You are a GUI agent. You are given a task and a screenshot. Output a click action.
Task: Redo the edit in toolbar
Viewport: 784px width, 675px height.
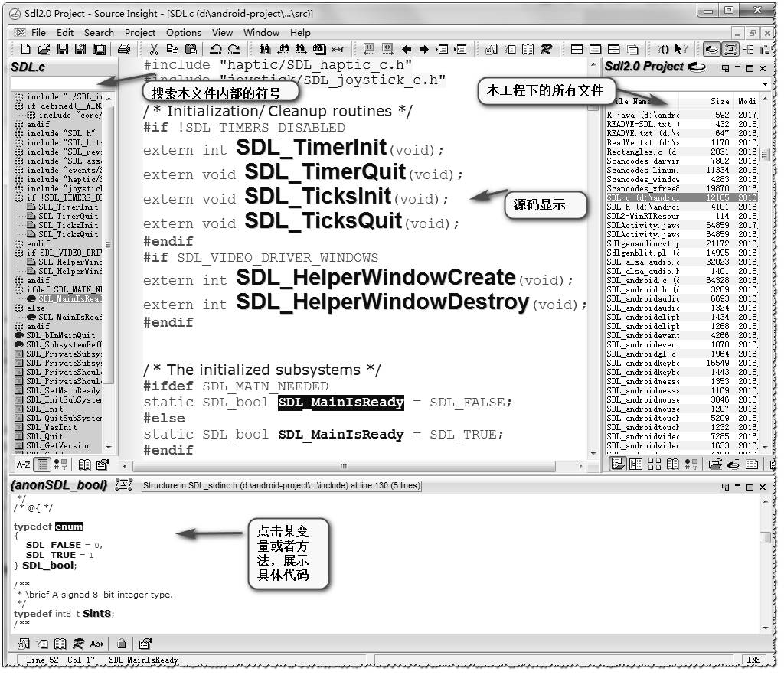point(234,49)
